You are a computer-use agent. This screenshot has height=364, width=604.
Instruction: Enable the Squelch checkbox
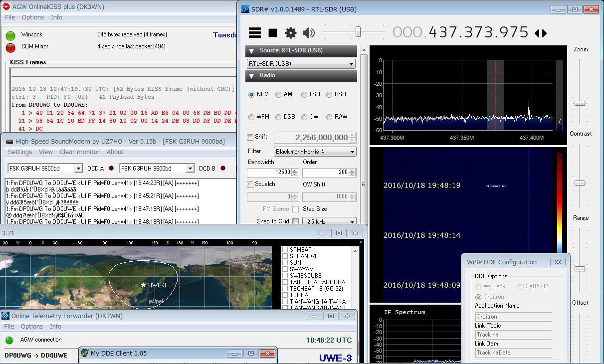pos(250,184)
